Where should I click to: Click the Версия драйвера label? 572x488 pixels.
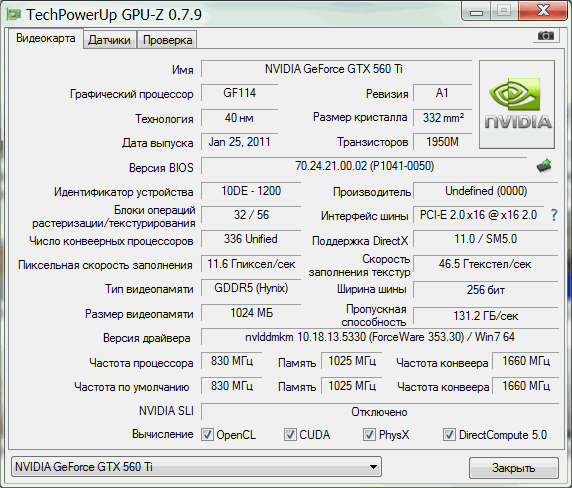click(147, 338)
